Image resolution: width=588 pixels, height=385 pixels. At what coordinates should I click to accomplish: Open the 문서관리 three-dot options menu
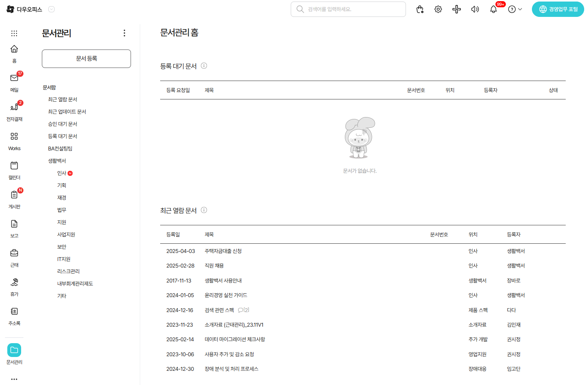pyautogui.click(x=124, y=33)
